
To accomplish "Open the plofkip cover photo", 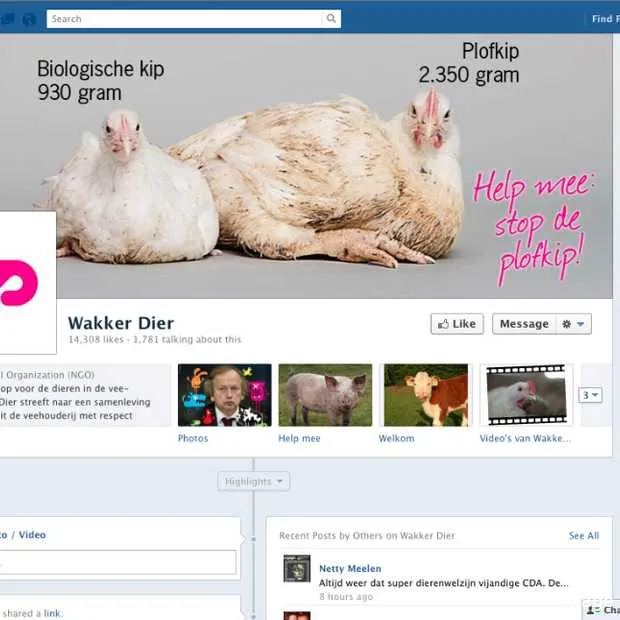I will (306, 166).
